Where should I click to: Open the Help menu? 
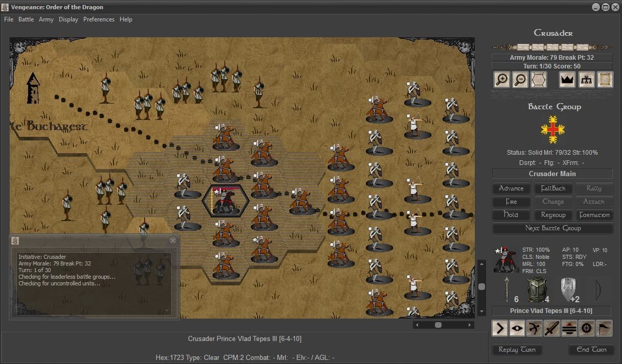coord(126,19)
